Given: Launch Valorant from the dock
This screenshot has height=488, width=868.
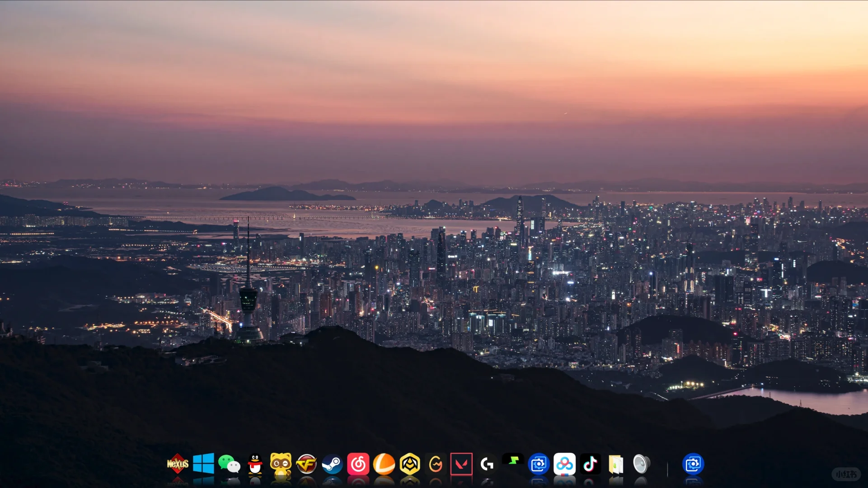Looking at the screenshot, I should click(x=461, y=464).
